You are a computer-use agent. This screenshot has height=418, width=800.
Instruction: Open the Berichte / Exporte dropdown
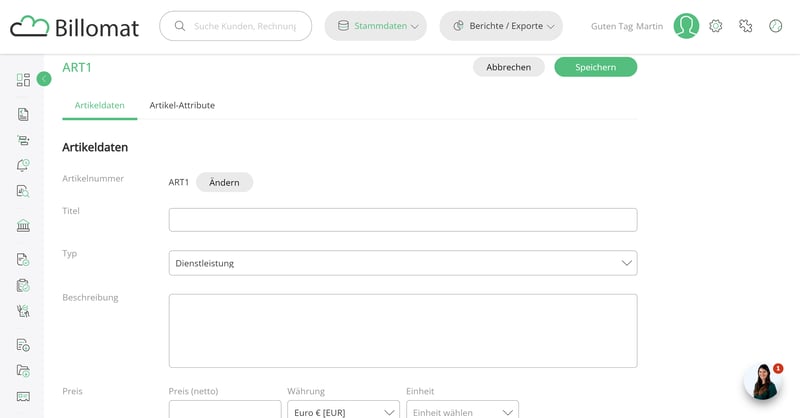(501, 26)
